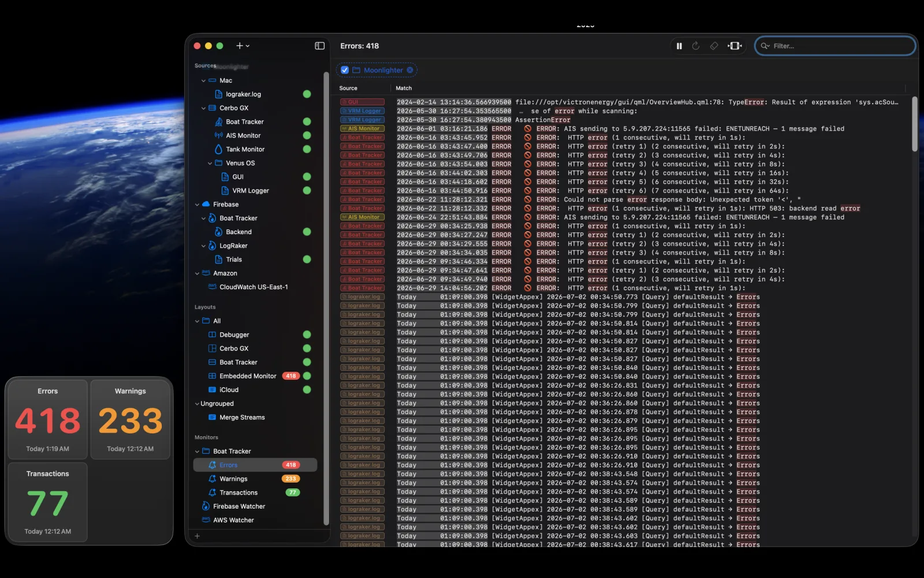Uncheck the Moonlighter filter checkbox
This screenshot has height=578, width=924.
pyautogui.click(x=345, y=70)
